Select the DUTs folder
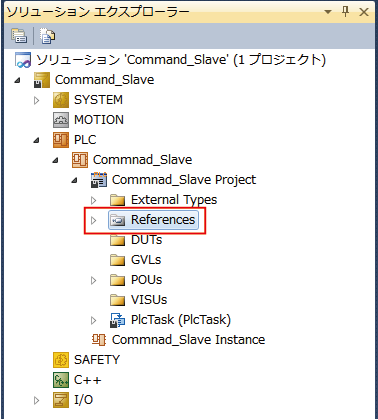This screenshot has height=420, width=378. (x=136, y=240)
